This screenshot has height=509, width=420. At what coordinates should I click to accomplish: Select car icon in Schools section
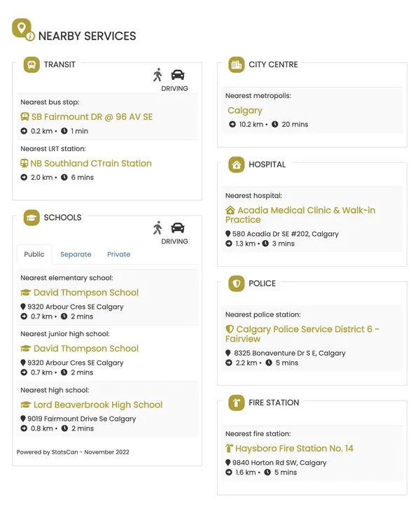tap(178, 228)
